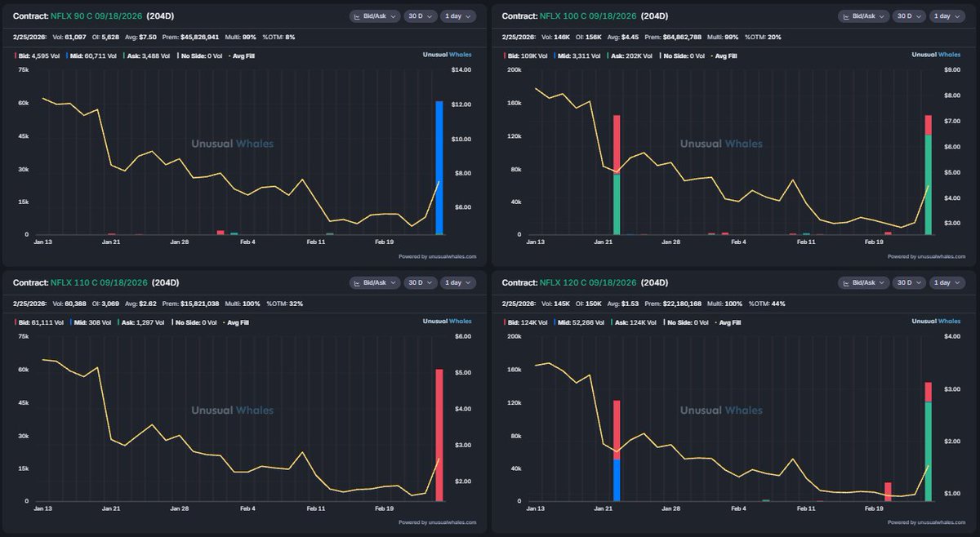This screenshot has width=980, height=537.
Task: Open 1 day interval dropdown in NFLX 100 C panel
Action: pos(947,16)
